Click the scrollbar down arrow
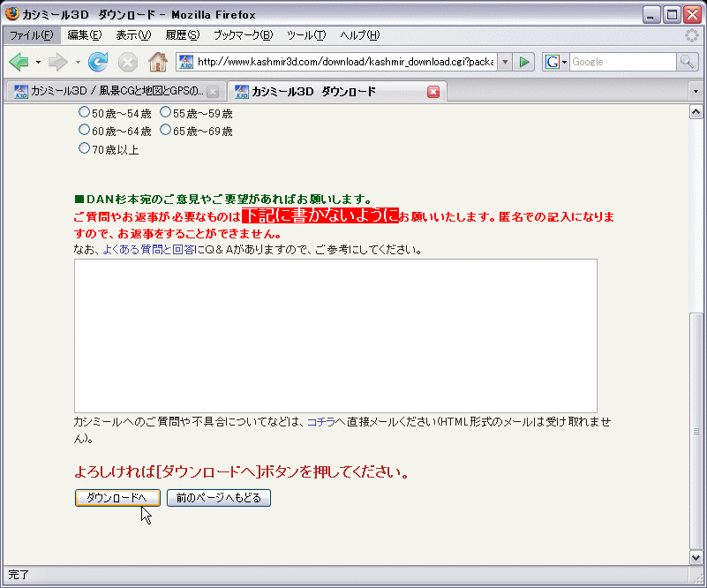Image resolution: width=707 pixels, height=588 pixels. point(696,557)
